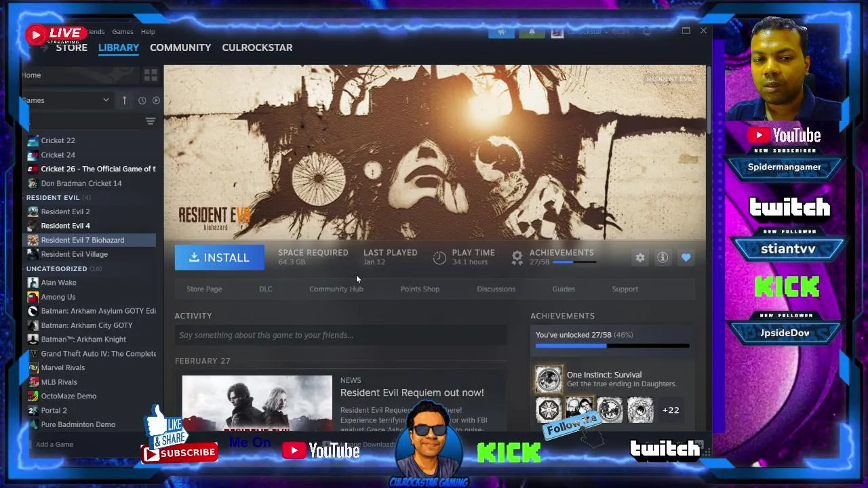This screenshot has height=488, width=868.
Task: Open the Support link
Action: pos(625,289)
